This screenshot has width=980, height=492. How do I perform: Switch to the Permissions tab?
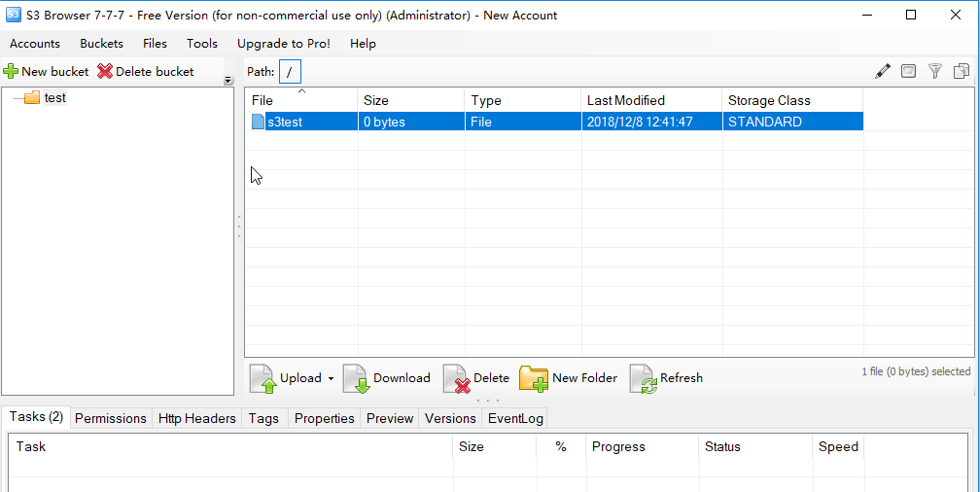110,418
